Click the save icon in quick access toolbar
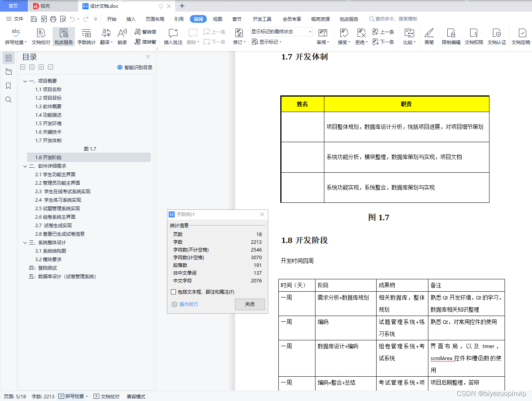This screenshot has height=401, width=532. 34,19
